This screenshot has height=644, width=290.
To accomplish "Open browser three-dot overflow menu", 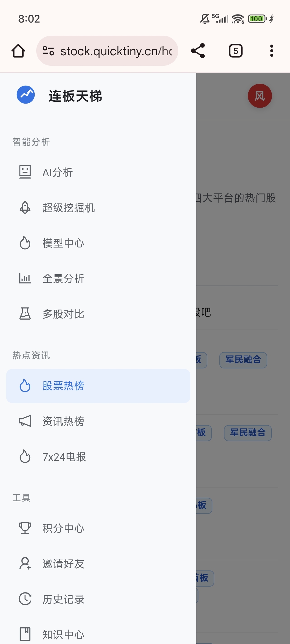I will (272, 51).
